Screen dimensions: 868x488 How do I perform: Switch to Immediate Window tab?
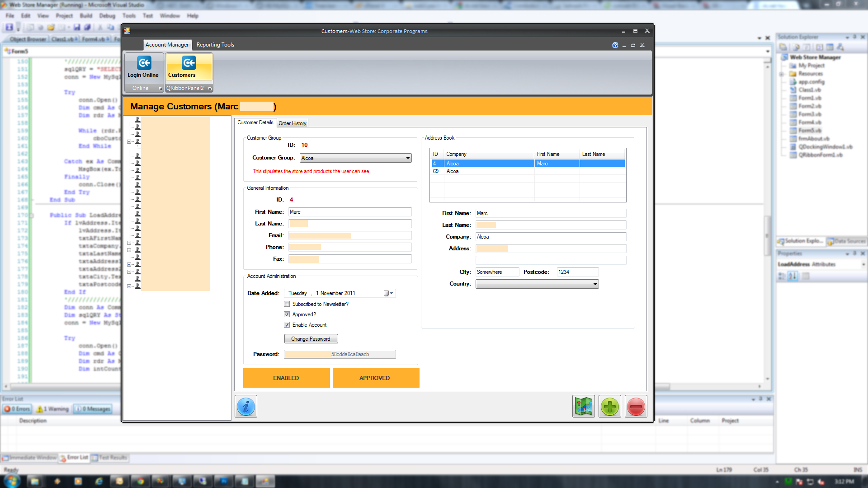point(30,458)
